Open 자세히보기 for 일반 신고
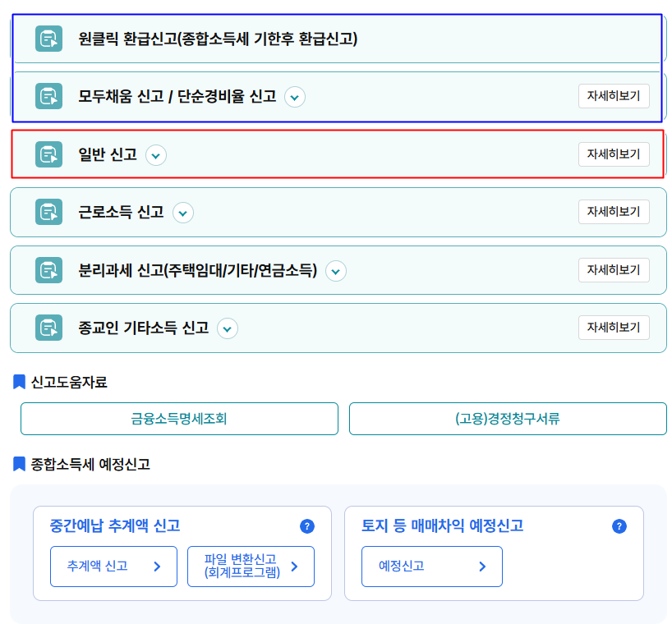 [x=614, y=154]
